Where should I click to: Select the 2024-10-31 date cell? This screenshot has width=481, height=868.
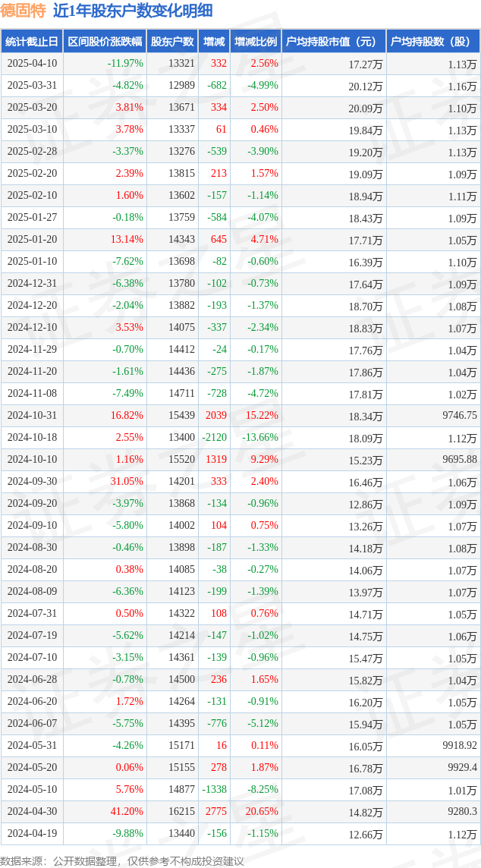[x=32, y=415]
